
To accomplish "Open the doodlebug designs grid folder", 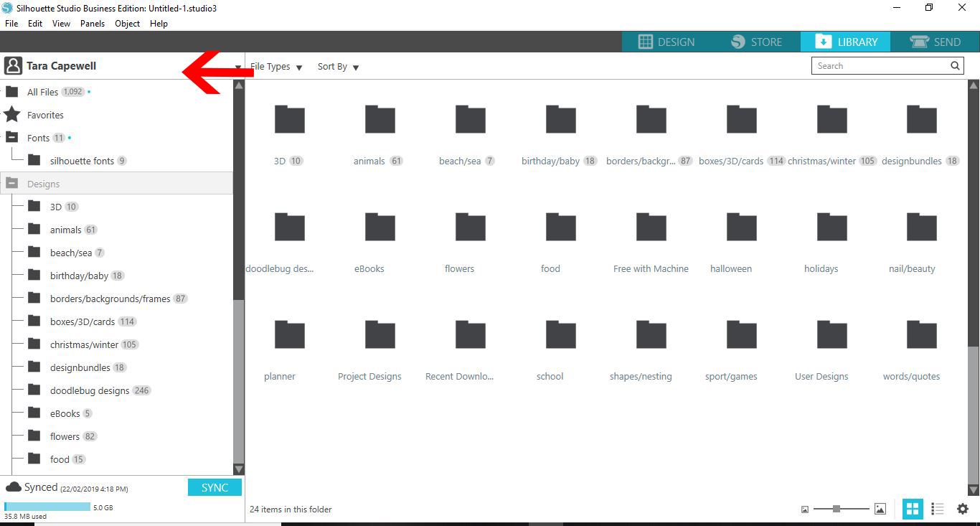I will [290, 227].
